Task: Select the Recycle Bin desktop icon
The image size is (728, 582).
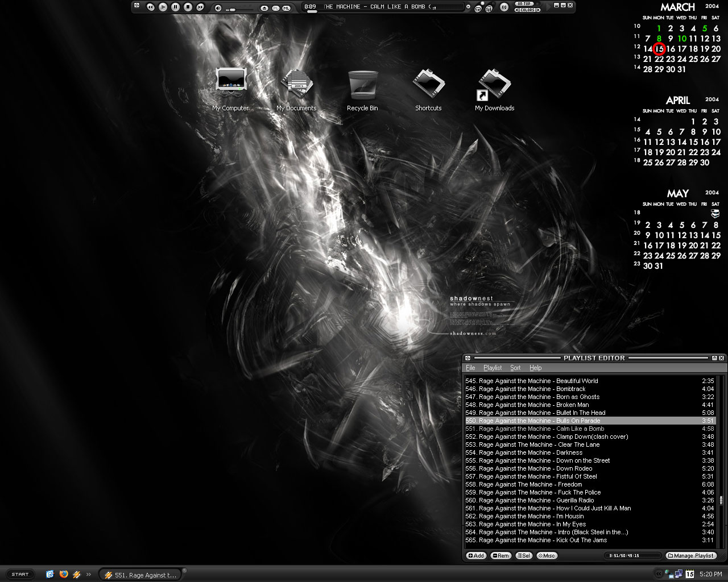Action: pyautogui.click(x=362, y=89)
